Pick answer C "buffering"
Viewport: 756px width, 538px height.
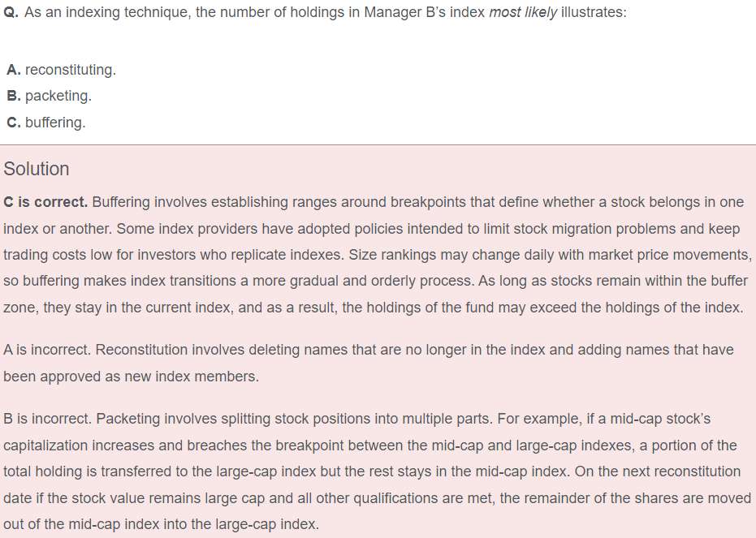click(54, 123)
